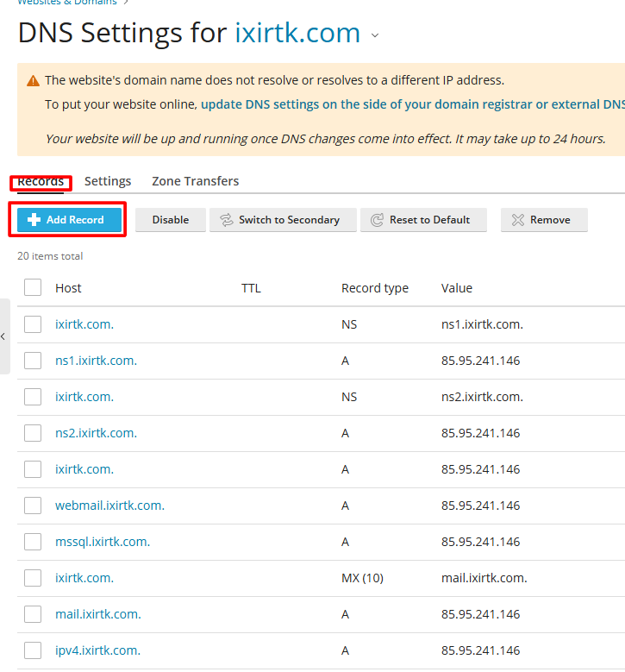This screenshot has width=625, height=672.
Task: Click the orange warning triangle icon
Action: coord(33,81)
